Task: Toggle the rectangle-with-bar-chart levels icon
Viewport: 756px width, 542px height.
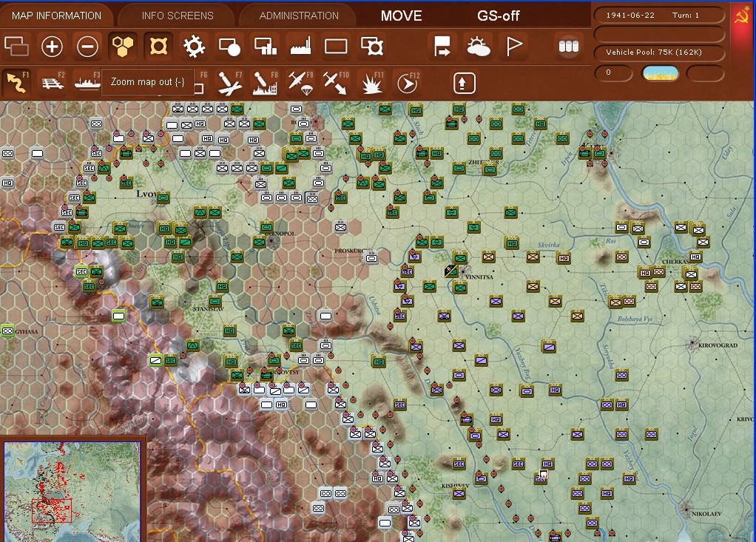Action: click(265, 47)
